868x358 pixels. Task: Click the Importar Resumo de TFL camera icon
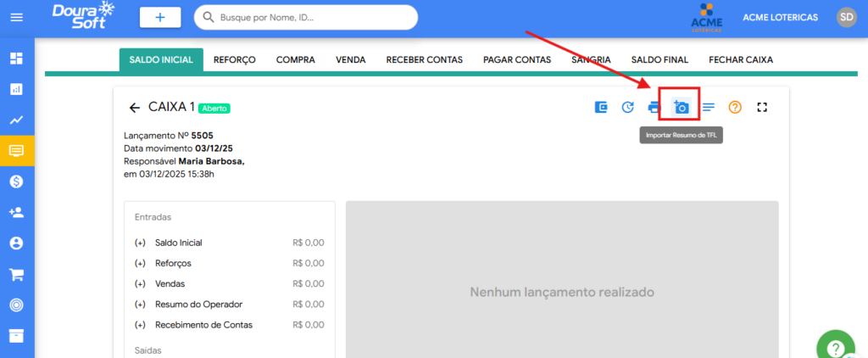pyautogui.click(x=680, y=108)
